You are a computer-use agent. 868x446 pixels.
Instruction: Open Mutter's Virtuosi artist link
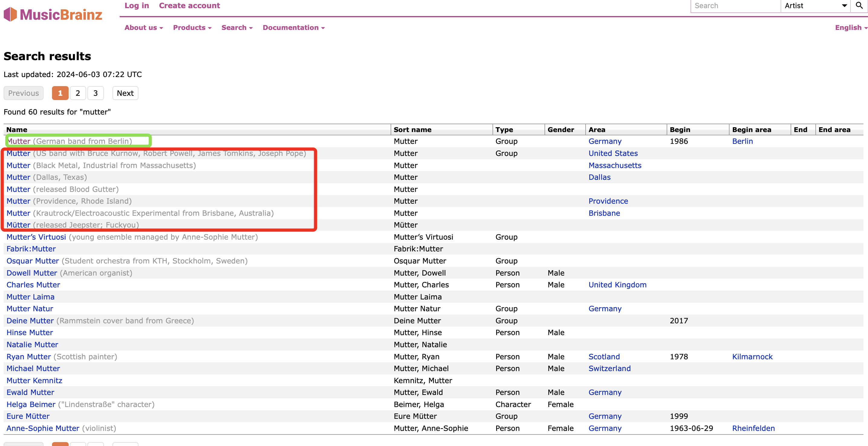tap(36, 237)
